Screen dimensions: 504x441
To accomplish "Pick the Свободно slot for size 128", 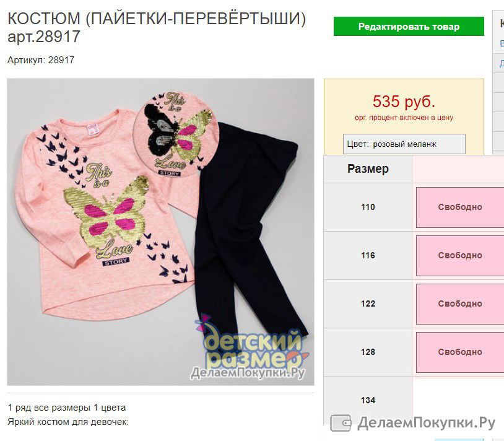I will click(x=460, y=352).
